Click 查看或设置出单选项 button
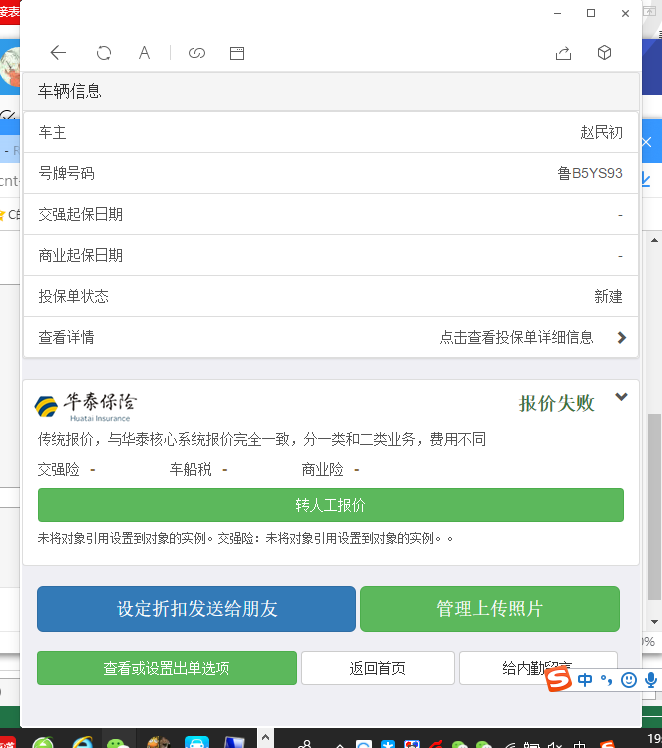Screen dimensions: 662x748 pos(167,668)
